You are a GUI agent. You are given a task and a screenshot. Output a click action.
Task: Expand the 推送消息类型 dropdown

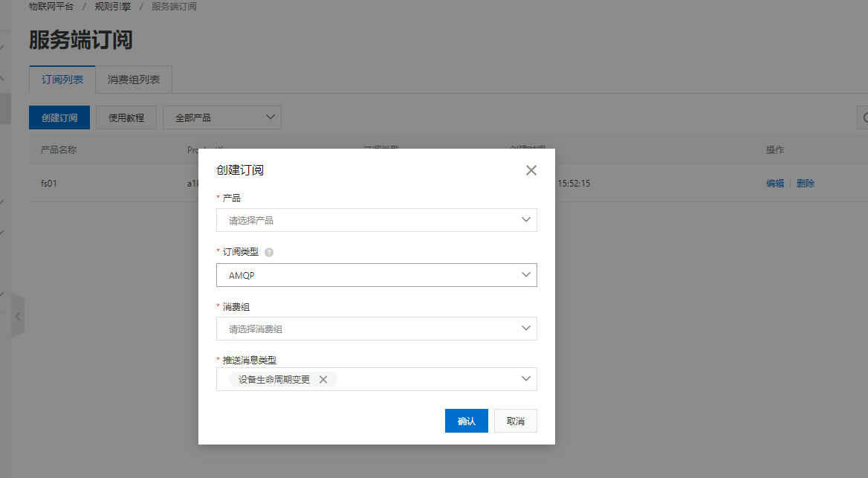pos(526,379)
